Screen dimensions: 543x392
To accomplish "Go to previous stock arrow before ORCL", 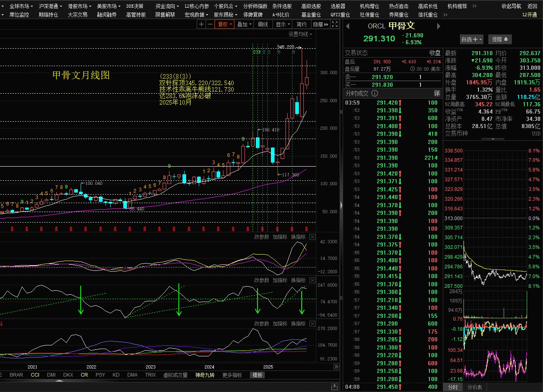I will [348, 26].
